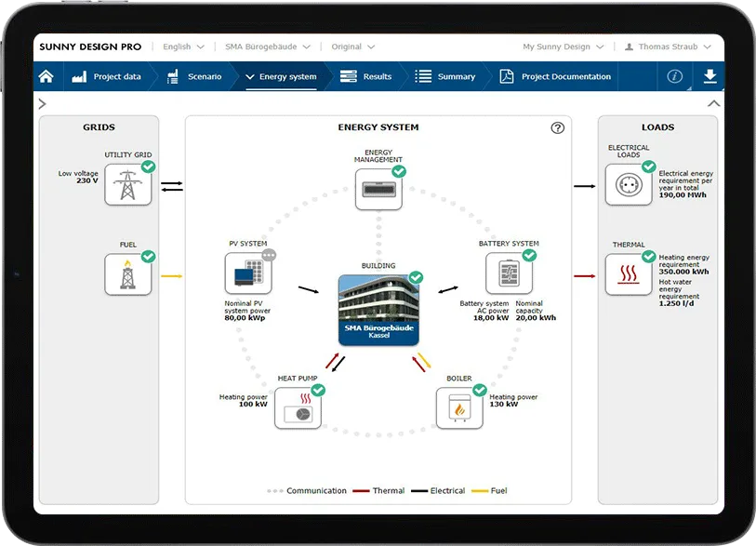This screenshot has width=756, height=546.
Task: Click the LOADS panel heading
Action: 657,127
